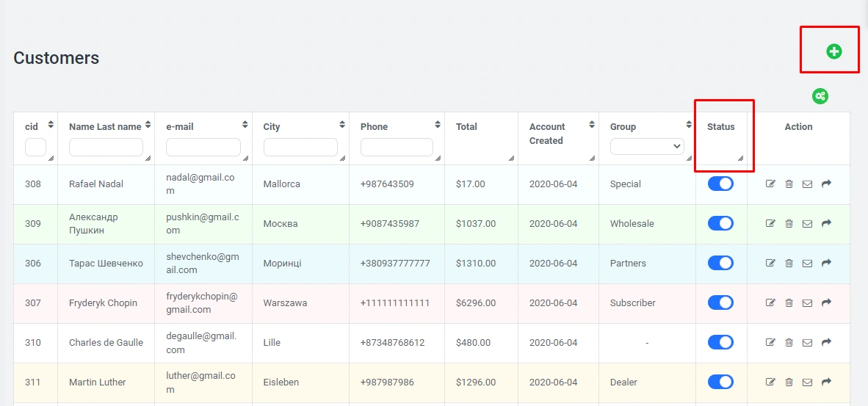Click envelope icon in Rafael Nadal row

(x=807, y=184)
